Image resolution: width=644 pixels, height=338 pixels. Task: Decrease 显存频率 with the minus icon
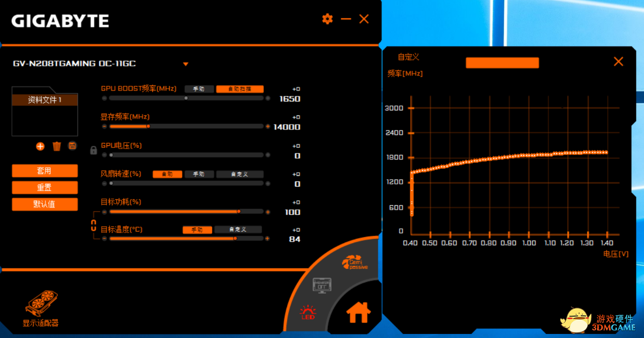click(105, 126)
